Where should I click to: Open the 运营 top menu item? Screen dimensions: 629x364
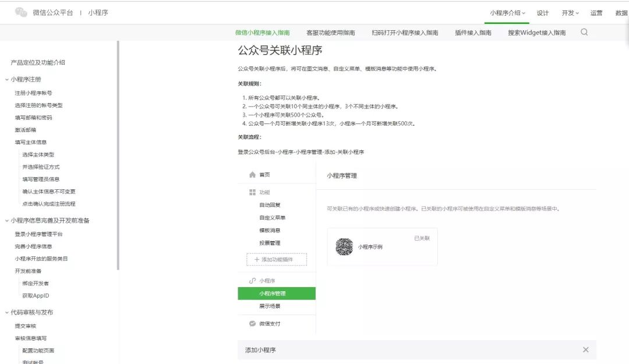tap(596, 13)
